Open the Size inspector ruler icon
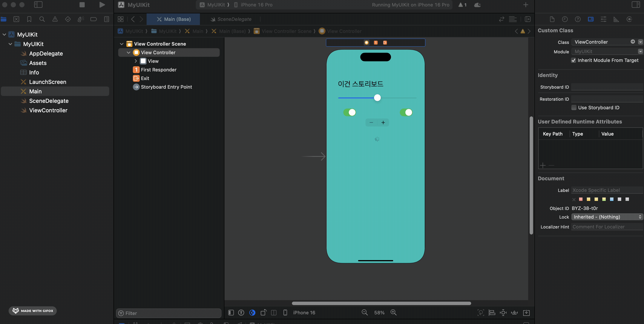This screenshot has height=324, width=644. point(616,19)
